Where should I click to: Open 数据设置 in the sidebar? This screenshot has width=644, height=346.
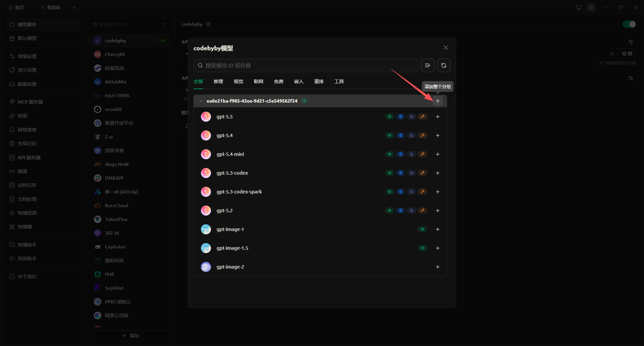point(43,84)
